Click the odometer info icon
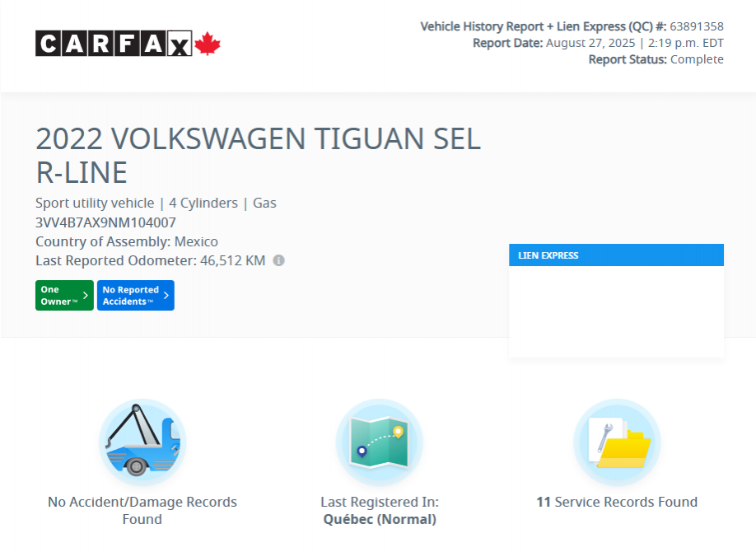This screenshot has height=552, width=756. coord(278,260)
